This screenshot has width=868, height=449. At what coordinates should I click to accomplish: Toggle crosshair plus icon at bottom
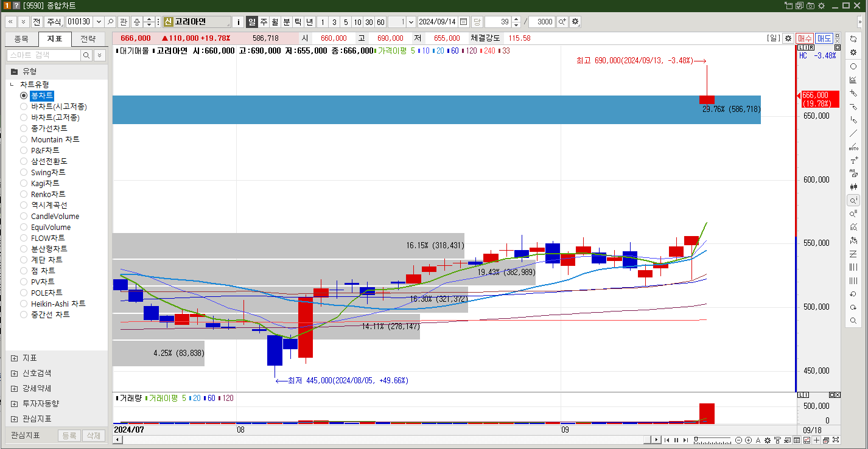(816, 440)
